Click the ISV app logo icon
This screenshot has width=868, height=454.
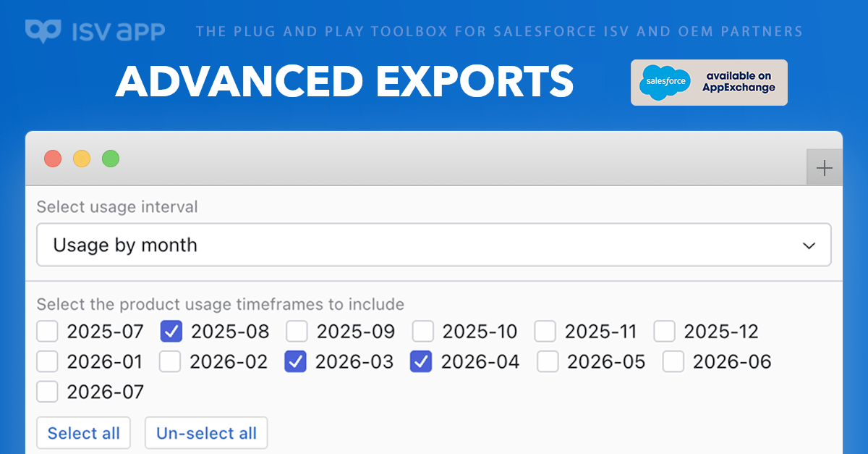(x=42, y=31)
